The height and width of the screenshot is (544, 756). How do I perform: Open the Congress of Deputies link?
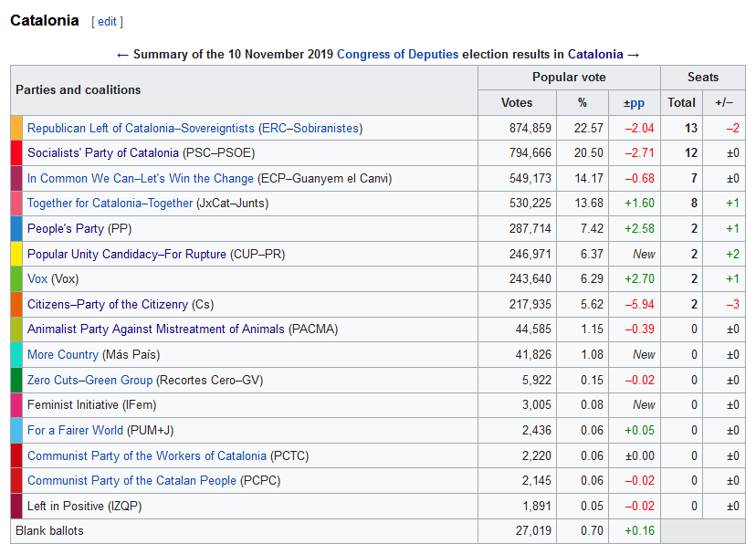click(397, 55)
